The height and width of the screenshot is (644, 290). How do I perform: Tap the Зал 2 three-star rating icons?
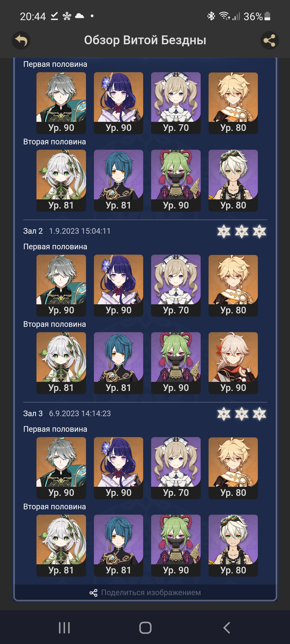(x=242, y=231)
